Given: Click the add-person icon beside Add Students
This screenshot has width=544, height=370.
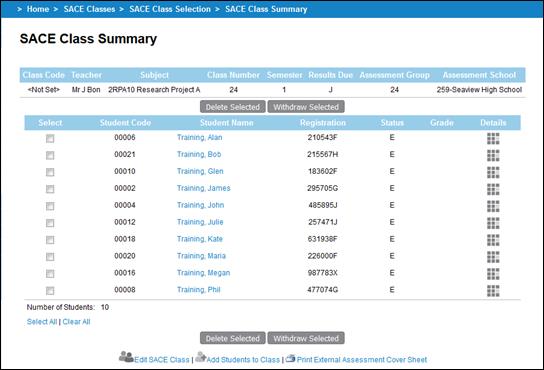Looking at the screenshot, I should 201,357.
